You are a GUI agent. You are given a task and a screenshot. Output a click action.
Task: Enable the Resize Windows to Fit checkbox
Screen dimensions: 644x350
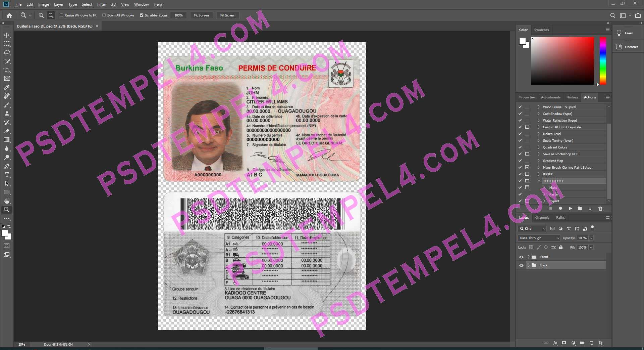[61, 15]
